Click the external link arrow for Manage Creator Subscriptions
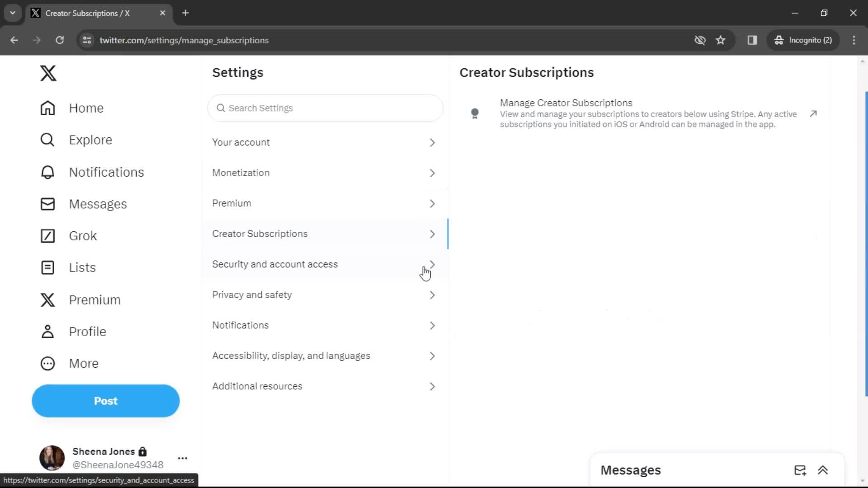868x488 pixels. point(813,113)
